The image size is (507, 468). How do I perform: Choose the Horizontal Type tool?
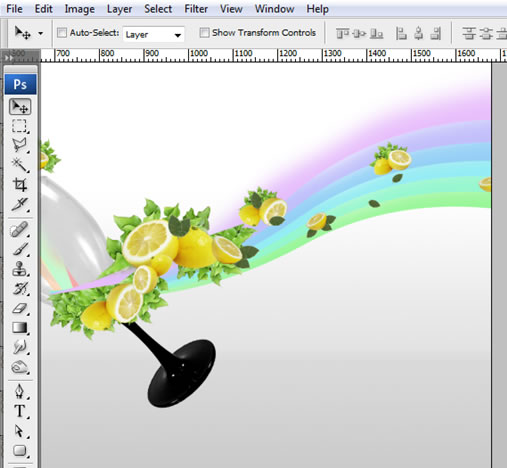point(20,411)
